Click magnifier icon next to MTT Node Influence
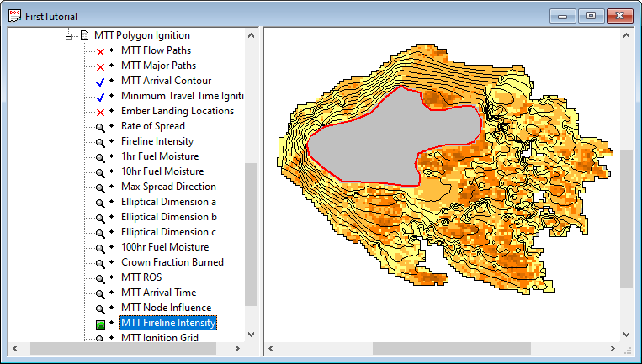This screenshot has height=364, width=642. coord(100,309)
